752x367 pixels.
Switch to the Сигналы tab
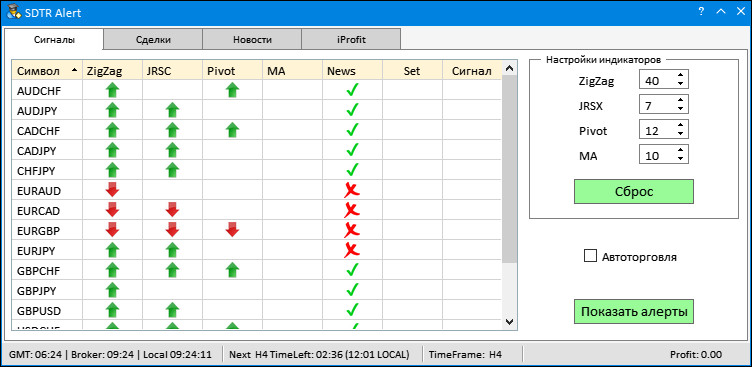pos(54,39)
